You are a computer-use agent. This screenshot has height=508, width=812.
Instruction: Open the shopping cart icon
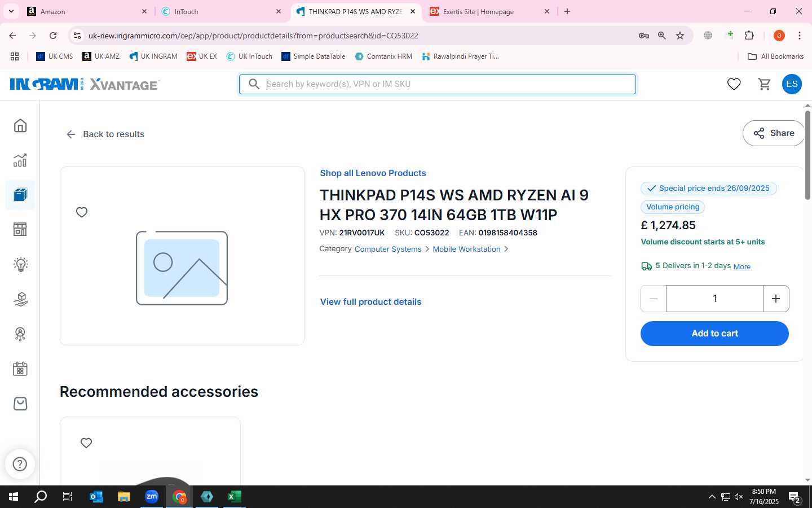click(x=765, y=84)
